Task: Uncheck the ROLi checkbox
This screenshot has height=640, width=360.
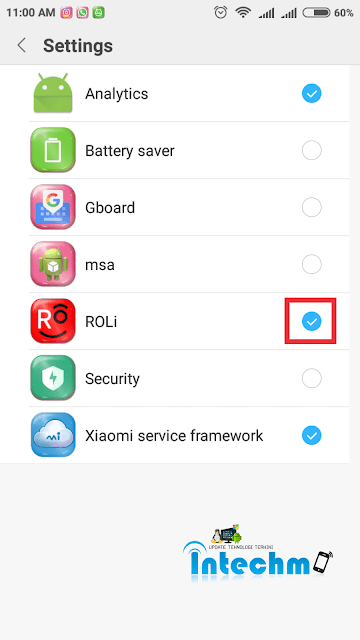Action: click(311, 322)
